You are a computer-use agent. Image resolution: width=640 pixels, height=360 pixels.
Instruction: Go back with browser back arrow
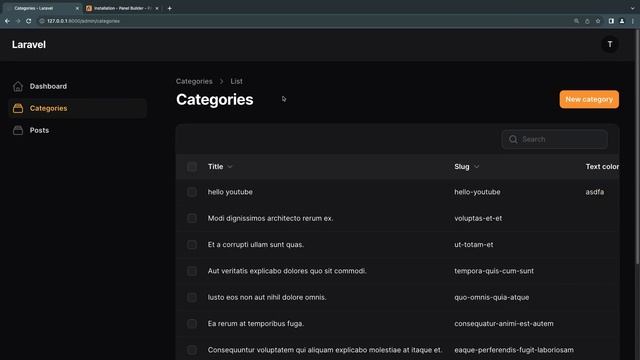(x=7, y=21)
